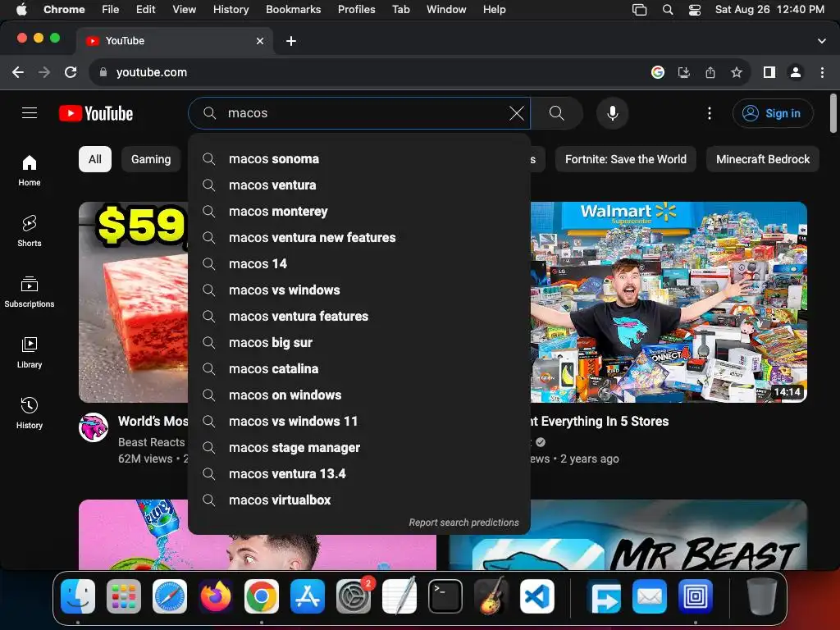Screen dimensions: 840x630
Task: Choose suggestion macos ventura features
Action: tap(359, 316)
